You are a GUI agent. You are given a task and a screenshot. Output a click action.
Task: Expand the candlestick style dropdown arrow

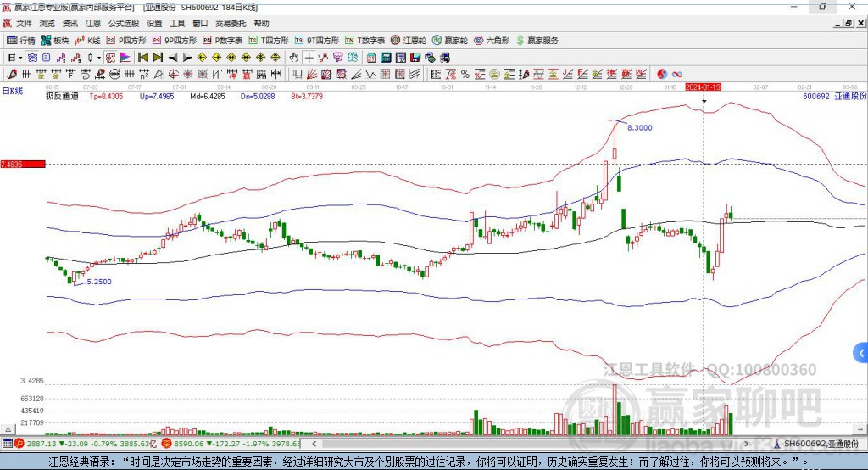pyautogui.click(x=99, y=58)
